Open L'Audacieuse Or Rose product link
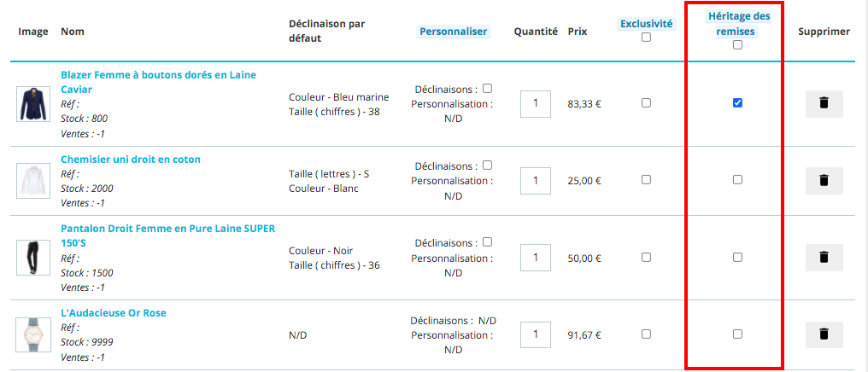The width and height of the screenshot is (868, 372). [x=114, y=313]
